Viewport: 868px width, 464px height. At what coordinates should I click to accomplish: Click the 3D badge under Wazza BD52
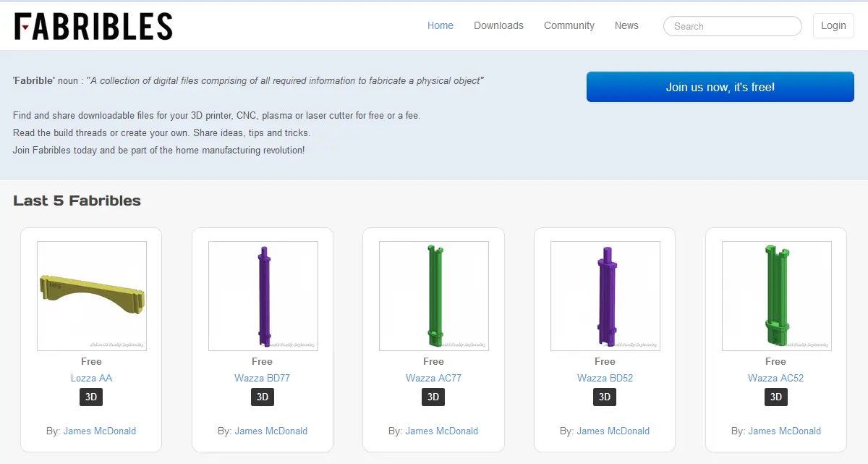tap(605, 397)
